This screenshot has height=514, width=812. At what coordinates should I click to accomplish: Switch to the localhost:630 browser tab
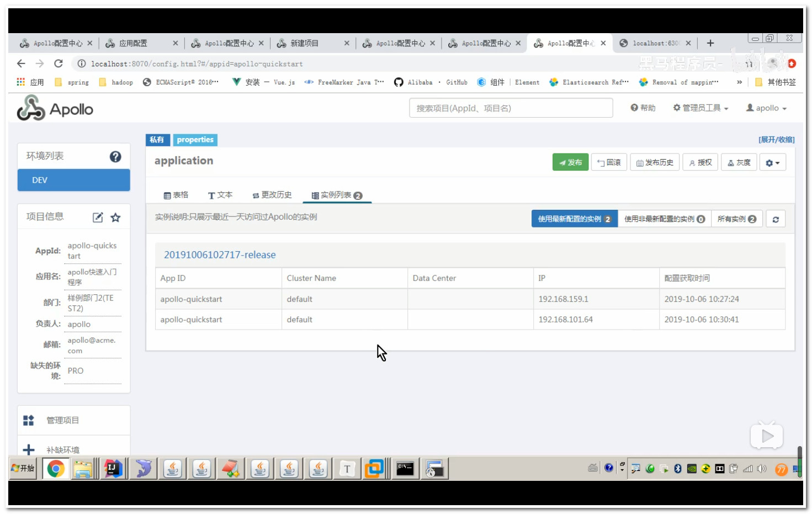point(655,43)
